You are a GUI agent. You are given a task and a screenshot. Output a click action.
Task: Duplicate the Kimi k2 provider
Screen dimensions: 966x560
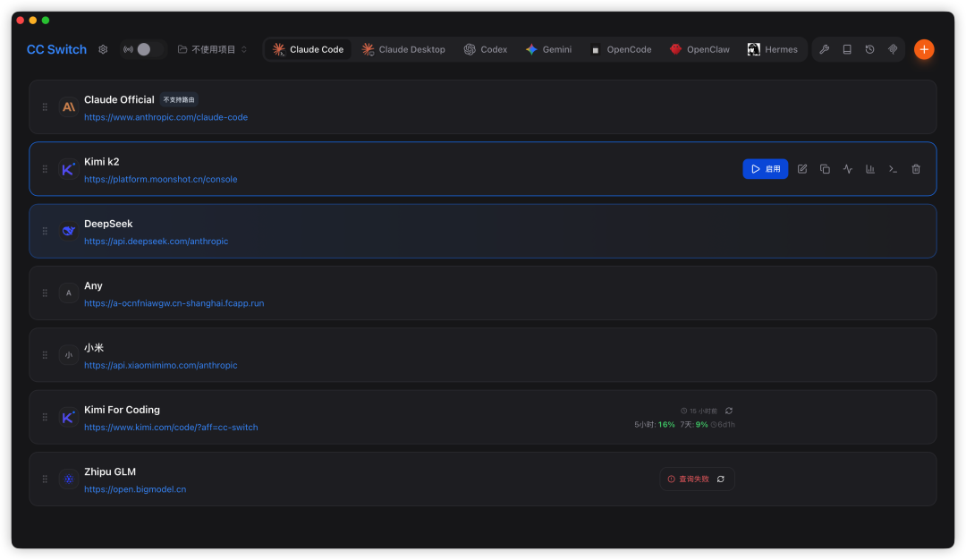tap(825, 169)
